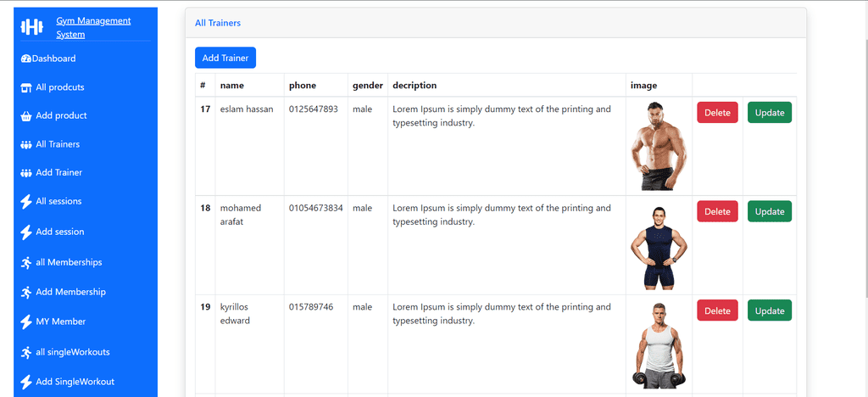Click the Dashboard gauge icon
Viewport: 868px width, 397px height.
[25, 59]
